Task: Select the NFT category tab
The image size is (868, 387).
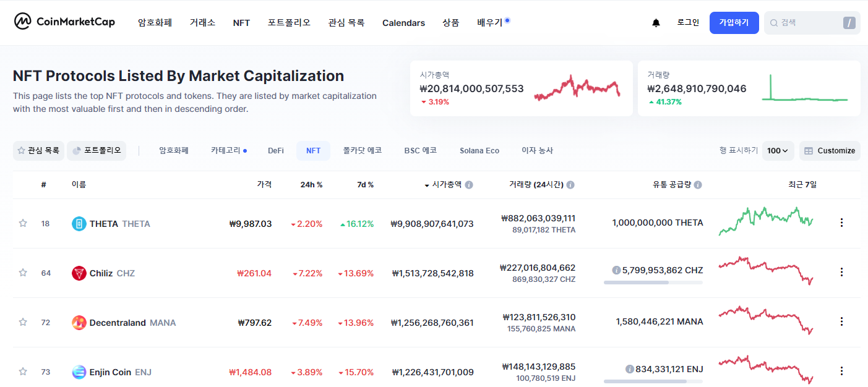Action: click(314, 150)
